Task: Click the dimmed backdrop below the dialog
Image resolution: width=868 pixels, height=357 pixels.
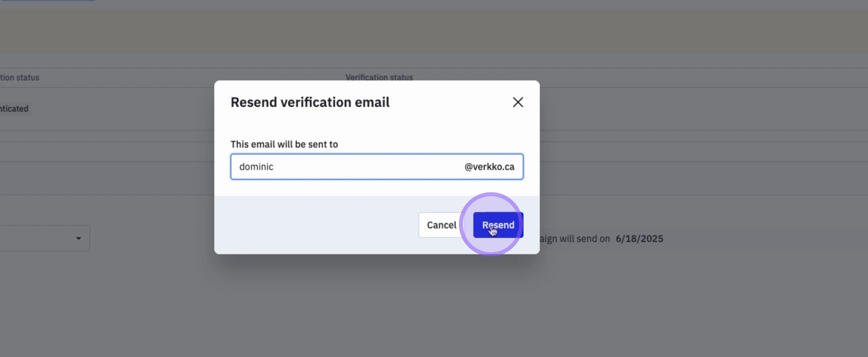Action: [377, 303]
